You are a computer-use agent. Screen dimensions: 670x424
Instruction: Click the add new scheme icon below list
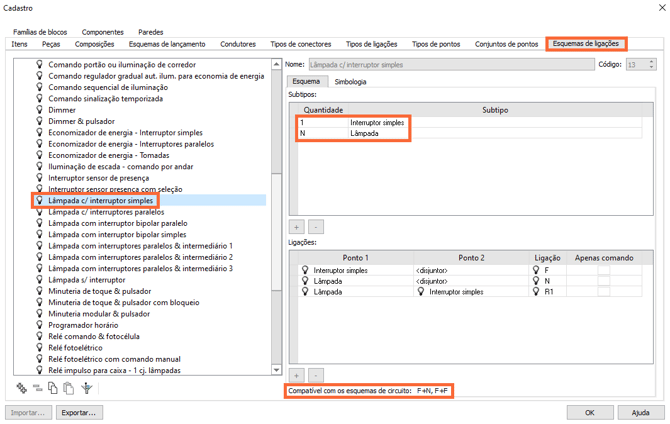[22, 388]
